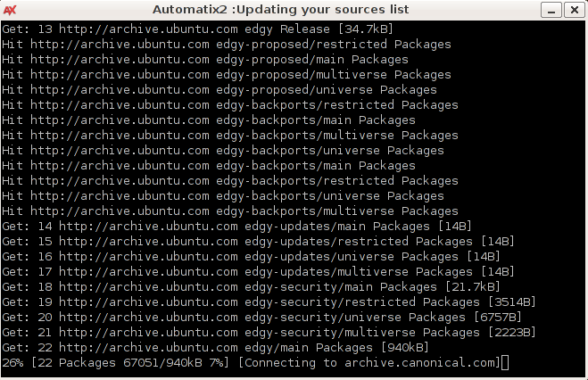Click the edgy-proposed/multiverse Packages line
This screenshot has width=588, height=380.
[x=226, y=74]
